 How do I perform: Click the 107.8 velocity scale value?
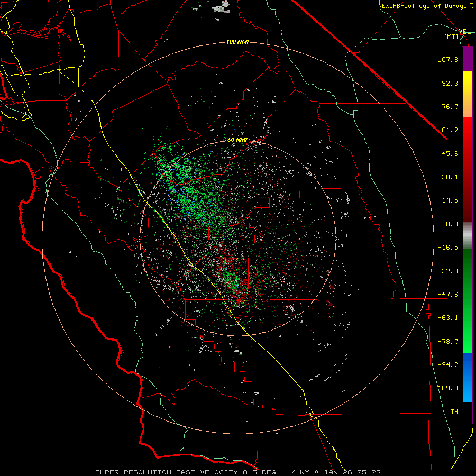click(x=448, y=59)
